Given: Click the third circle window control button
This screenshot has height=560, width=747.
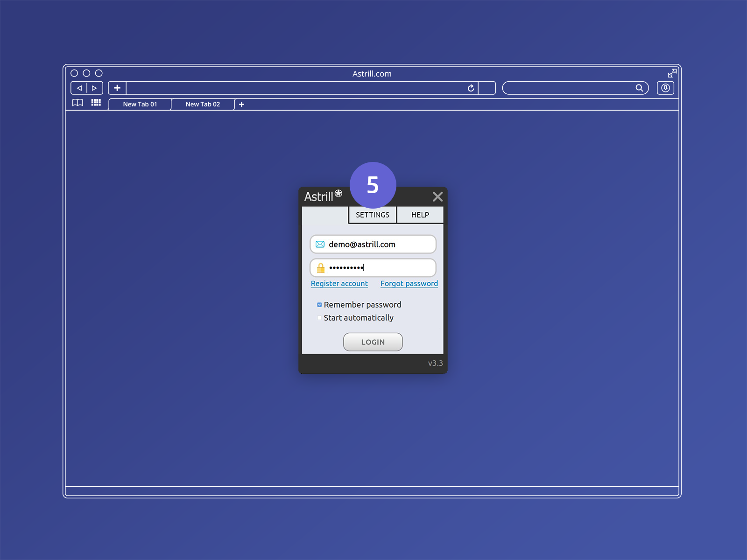Looking at the screenshot, I should 99,73.
